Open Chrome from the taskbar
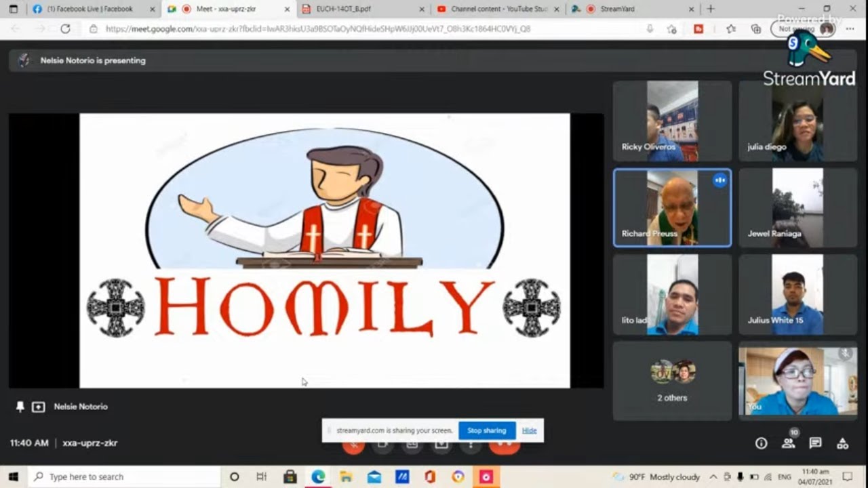The image size is (868, 488). tap(458, 476)
